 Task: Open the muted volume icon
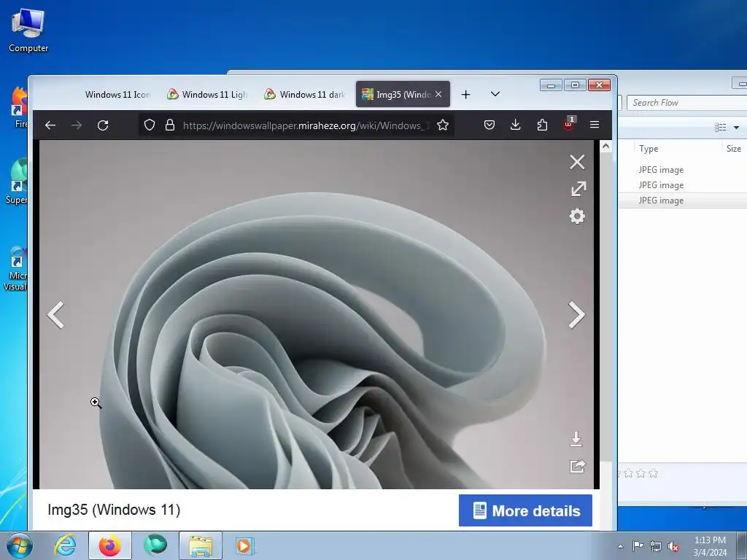click(x=673, y=547)
